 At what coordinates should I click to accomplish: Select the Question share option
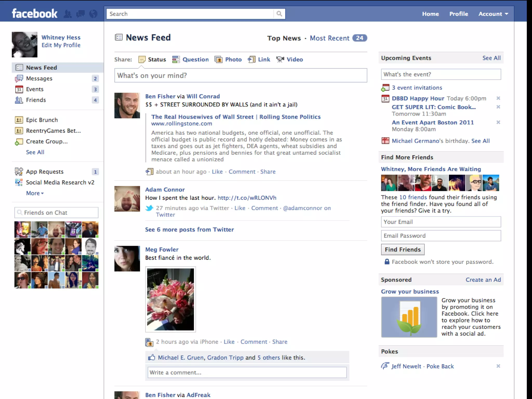[195, 59]
